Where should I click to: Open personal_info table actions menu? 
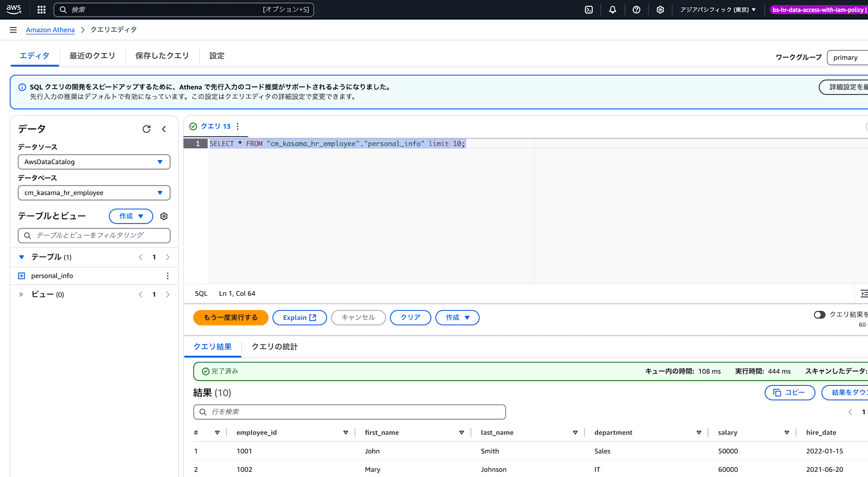click(168, 276)
